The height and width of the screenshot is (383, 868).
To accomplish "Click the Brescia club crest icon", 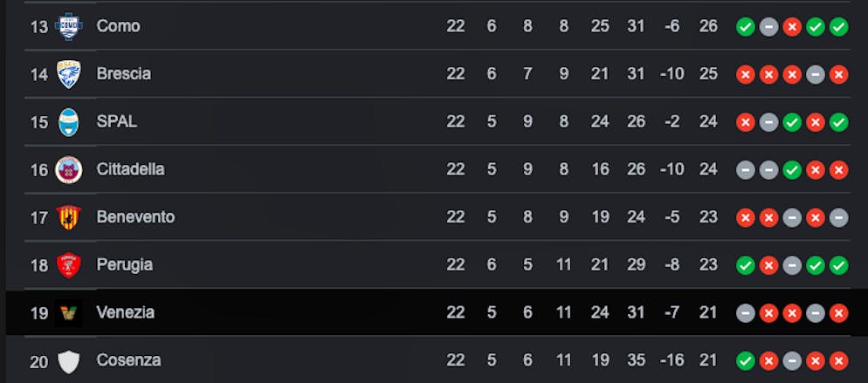I will [68, 74].
